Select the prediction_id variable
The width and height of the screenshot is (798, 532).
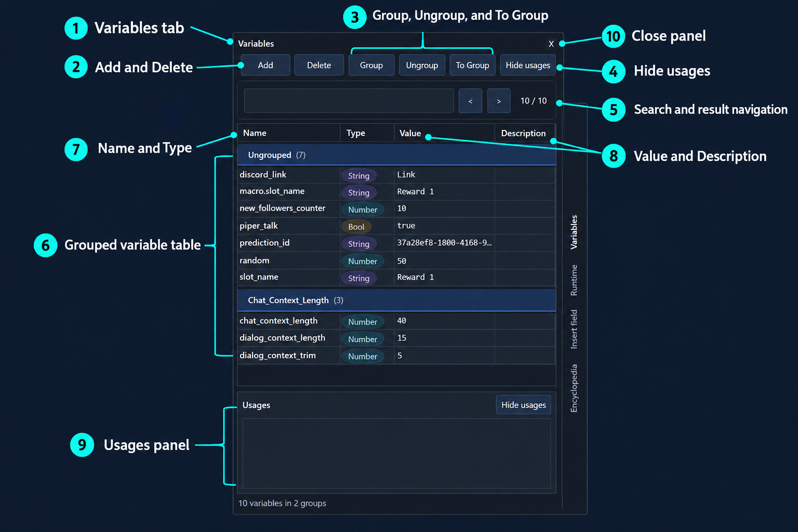coord(396,243)
